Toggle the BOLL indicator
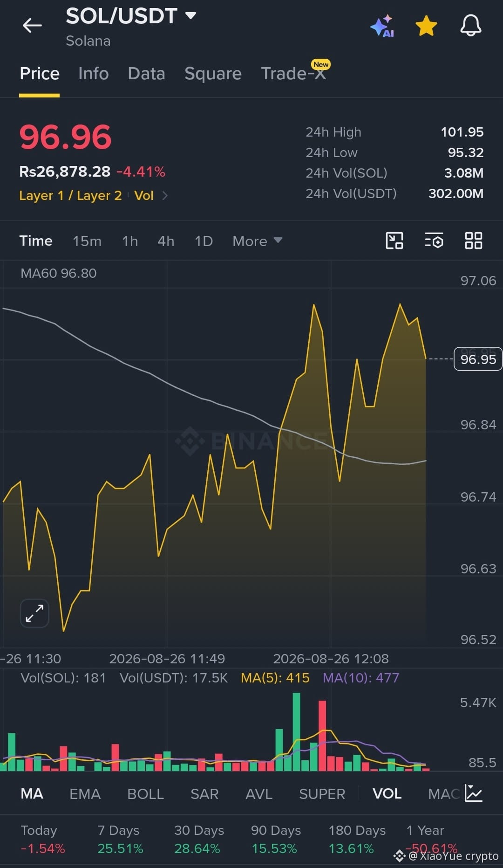This screenshot has height=868, width=503. click(145, 793)
